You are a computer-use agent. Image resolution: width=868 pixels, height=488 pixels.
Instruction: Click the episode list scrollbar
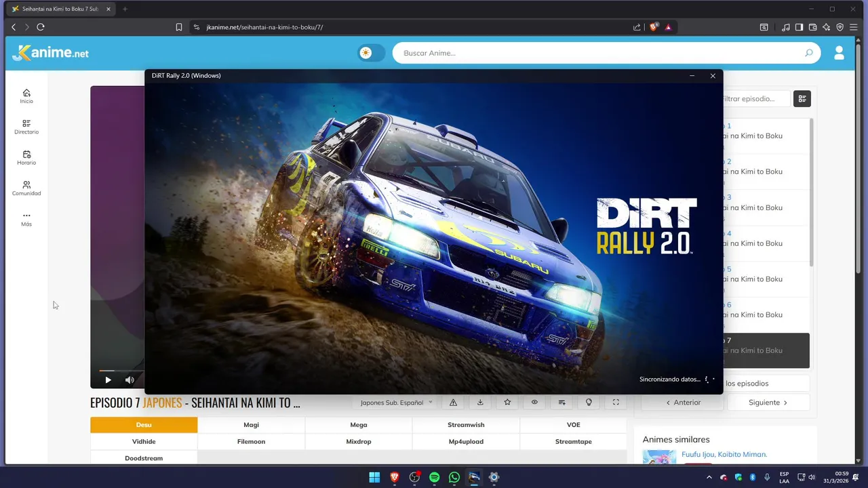[812, 192]
